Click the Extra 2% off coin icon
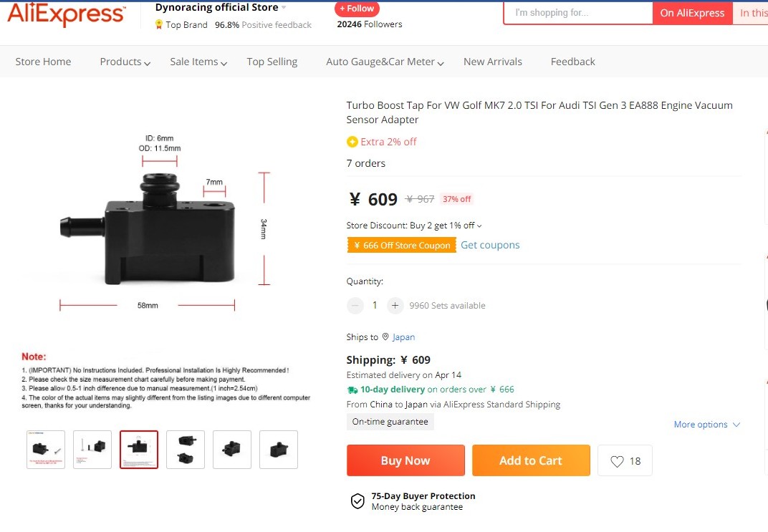This screenshot has height=532, width=768. tap(352, 142)
